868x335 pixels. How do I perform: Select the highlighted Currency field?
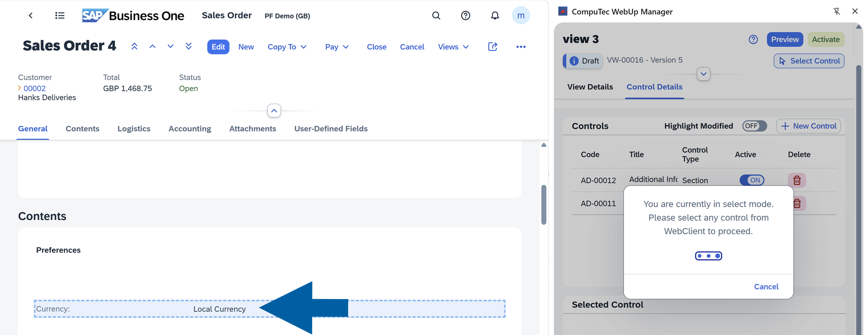tap(142, 309)
